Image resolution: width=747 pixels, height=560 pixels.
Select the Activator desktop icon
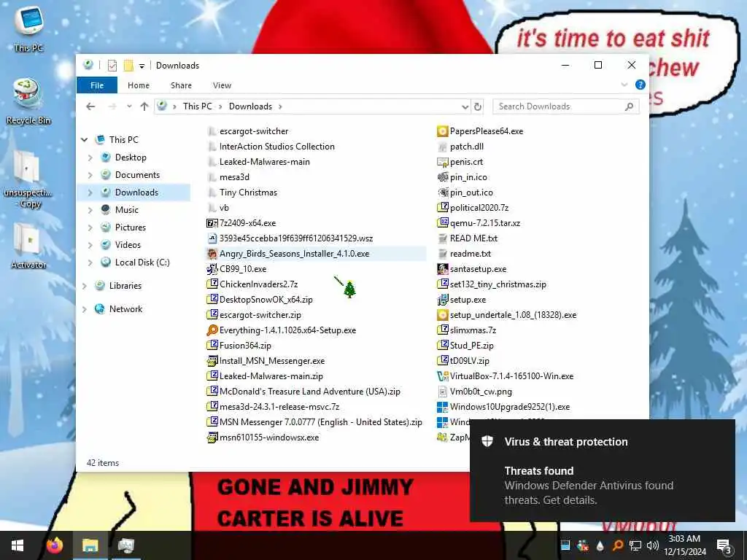point(28,245)
